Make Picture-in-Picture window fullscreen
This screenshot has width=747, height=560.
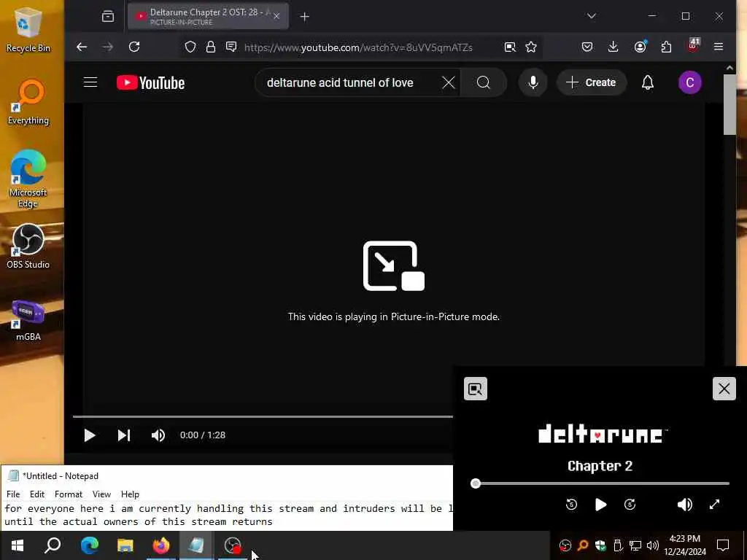coord(714,505)
